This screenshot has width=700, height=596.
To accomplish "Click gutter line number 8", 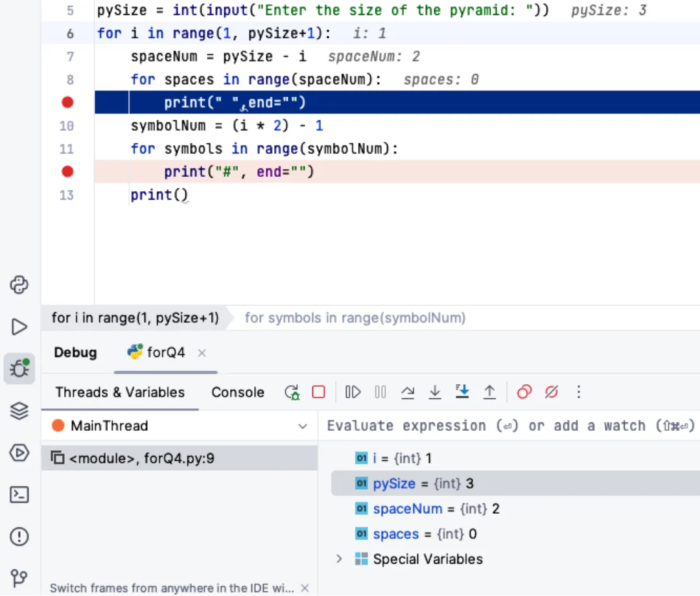I will (x=70, y=80).
